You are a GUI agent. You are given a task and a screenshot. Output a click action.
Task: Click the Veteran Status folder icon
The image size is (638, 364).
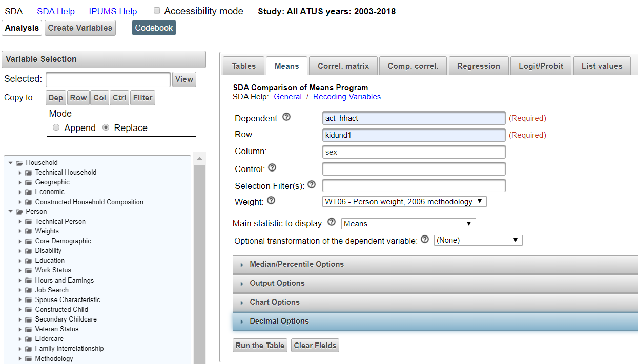[x=29, y=329]
